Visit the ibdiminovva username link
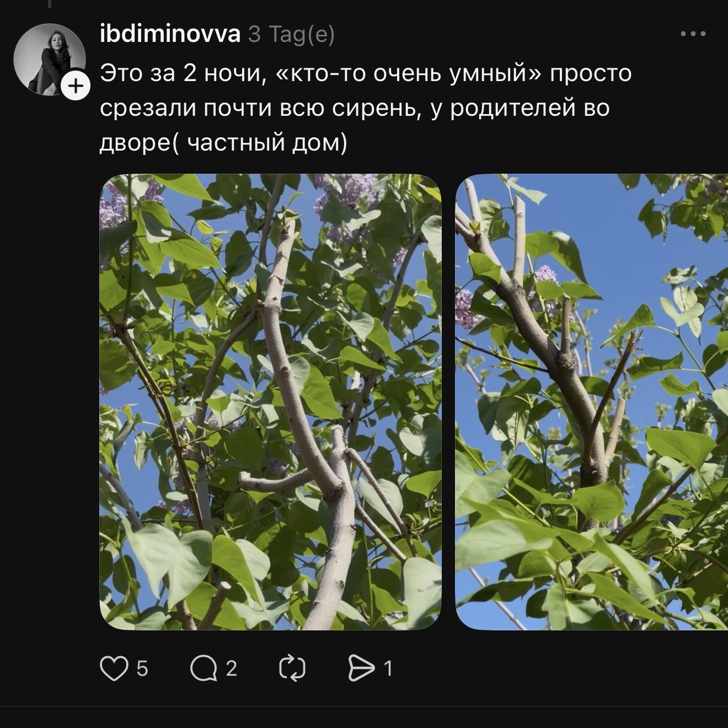 pyautogui.click(x=170, y=35)
